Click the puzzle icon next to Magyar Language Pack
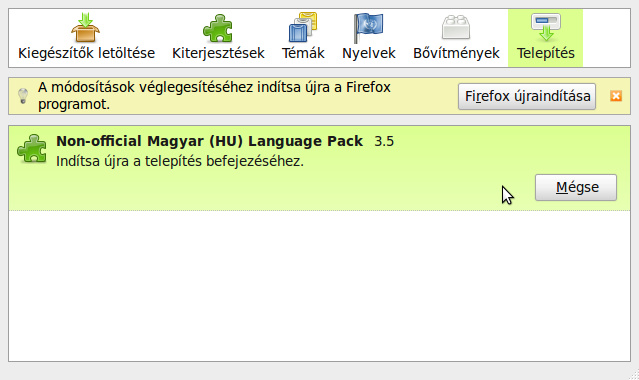Screen dimensions: 639x380 coord(32,149)
